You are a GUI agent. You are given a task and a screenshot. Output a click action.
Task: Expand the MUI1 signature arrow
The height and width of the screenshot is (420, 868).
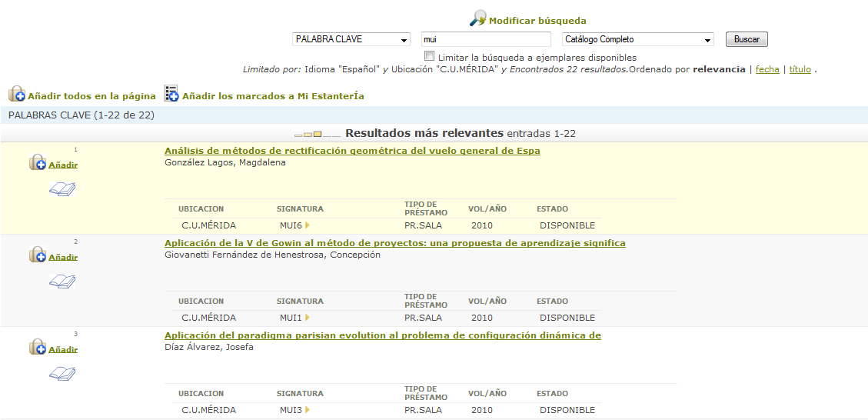(x=308, y=318)
